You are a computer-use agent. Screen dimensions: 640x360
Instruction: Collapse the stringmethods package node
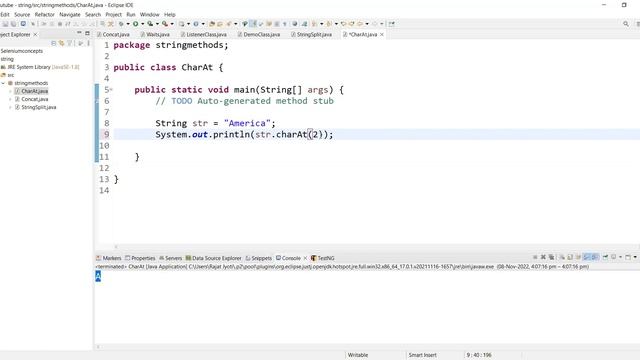(x=3, y=83)
